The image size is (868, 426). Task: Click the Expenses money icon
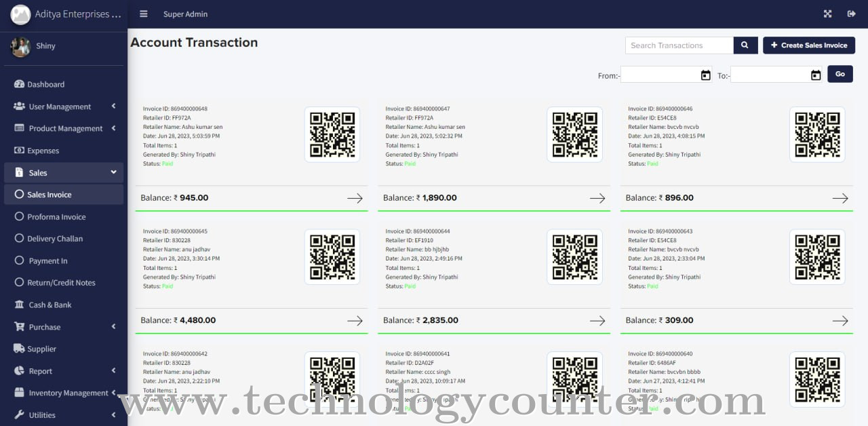19,151
